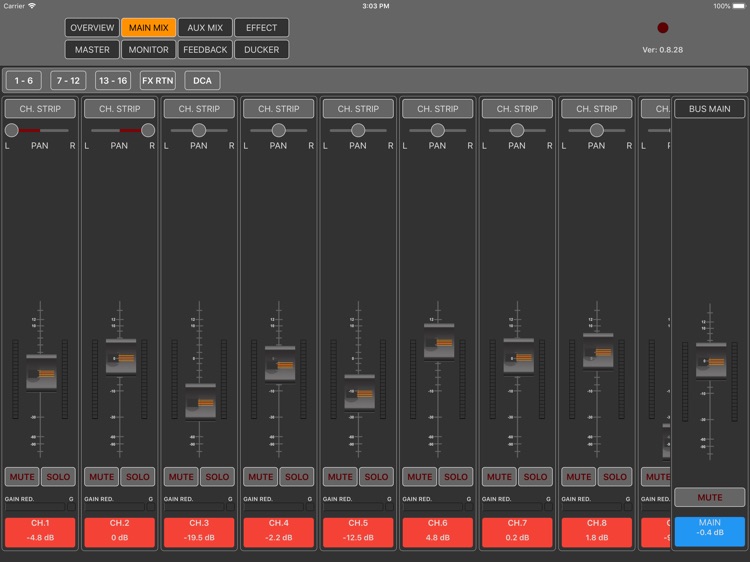Image resolution: width=750 pixels, height=562 pixels.
Task: Select the CH.4 red name label
Action: click(278, 531)
